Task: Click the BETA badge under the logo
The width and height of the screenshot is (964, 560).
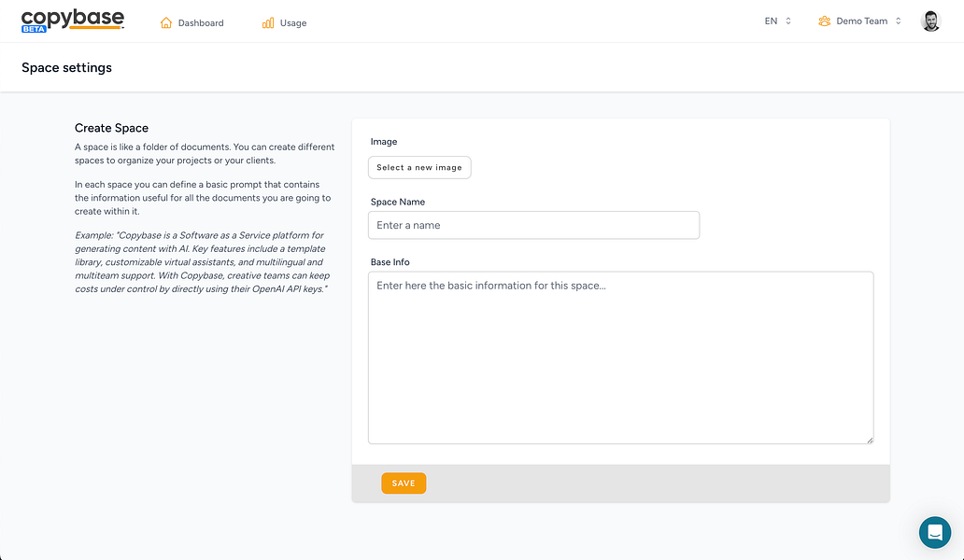Action: pos(34,30)
